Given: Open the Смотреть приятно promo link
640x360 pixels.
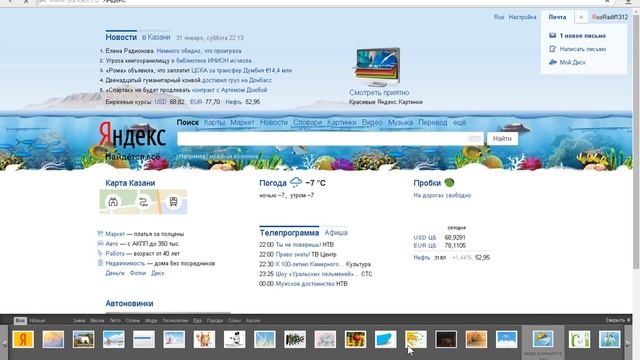Looking at the screenshot, I should (379, 93).
